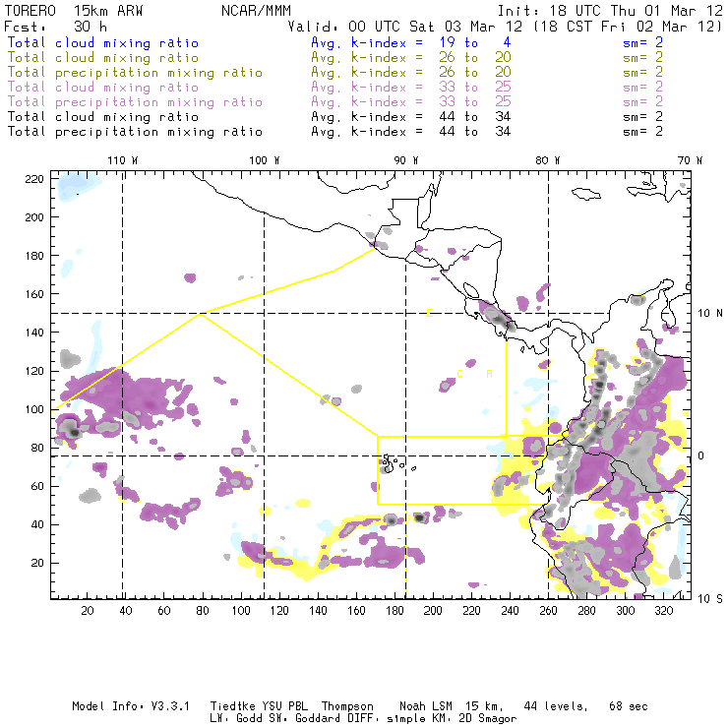
Task: Click the '10 S' latitude label
Action: (x=710, y=599)
